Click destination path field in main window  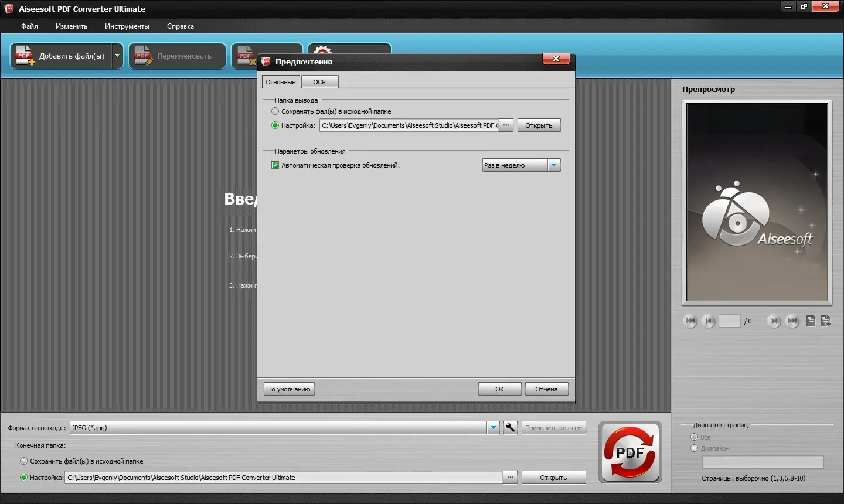coord(284,478)
